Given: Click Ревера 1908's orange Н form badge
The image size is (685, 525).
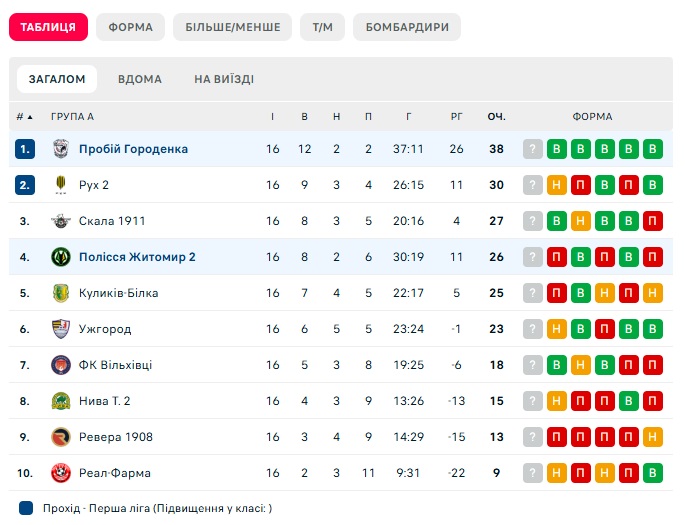Looking at the screenshot, I should 653,437.
